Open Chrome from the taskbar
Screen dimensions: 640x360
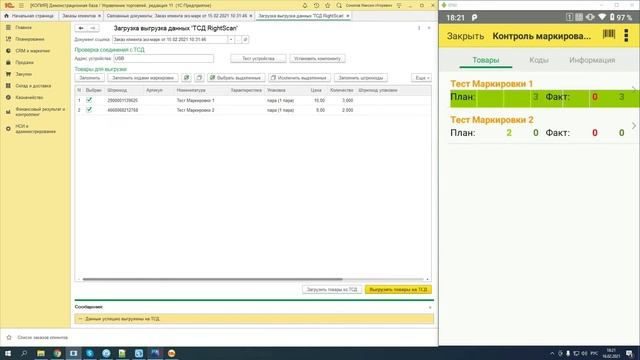point(57,353)
